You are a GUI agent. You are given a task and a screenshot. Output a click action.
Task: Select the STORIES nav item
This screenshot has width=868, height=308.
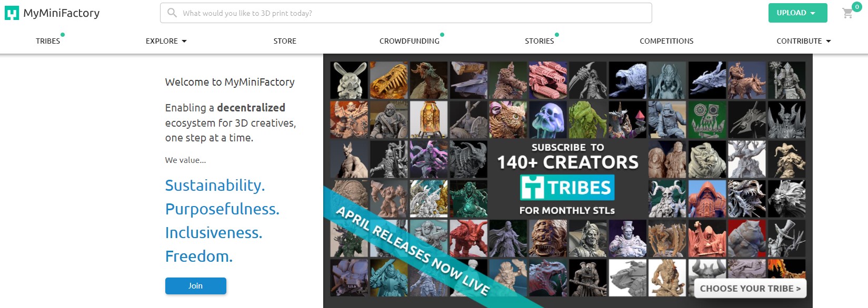click(x=540, y=41)
